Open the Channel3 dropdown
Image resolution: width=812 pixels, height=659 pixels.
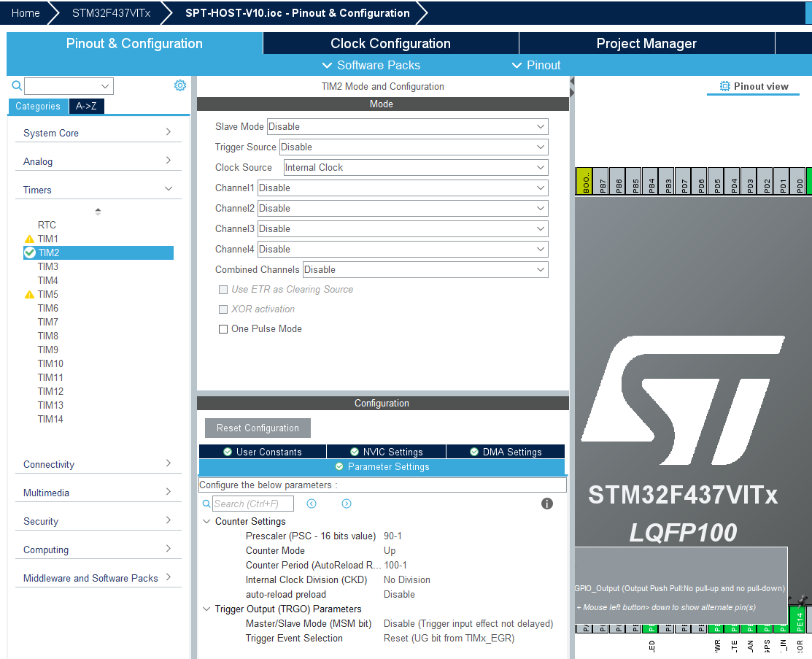(x=403, y=228)
